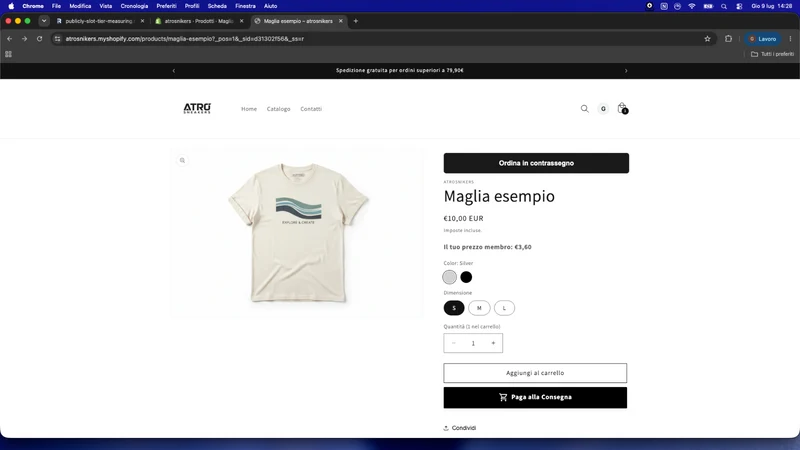
Task: Choose the black color swatch
Action: coord(466,277)
